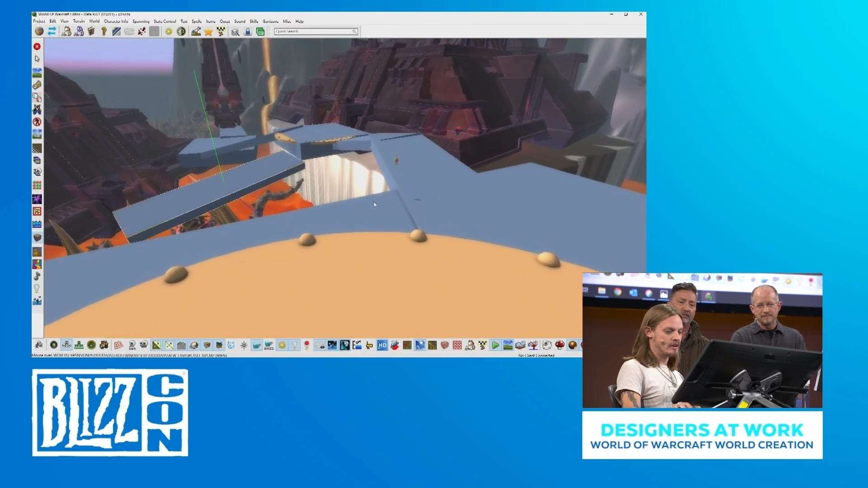The height and width of the screenshot is (488, 868).
Task: Click the magnifier button in Quick Search
Action: (x=354, y=32)
